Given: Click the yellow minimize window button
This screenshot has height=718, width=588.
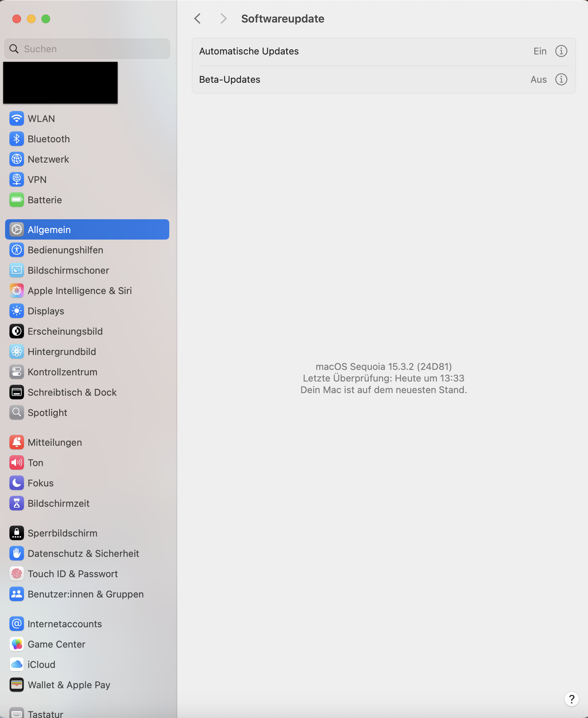Looking at the screenshot, I should [x=31, y=19].
